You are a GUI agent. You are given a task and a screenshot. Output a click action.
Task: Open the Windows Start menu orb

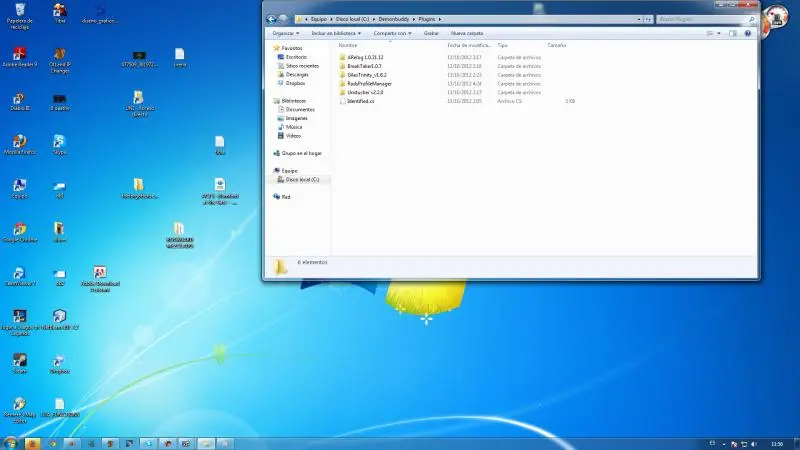pos(11,442)
